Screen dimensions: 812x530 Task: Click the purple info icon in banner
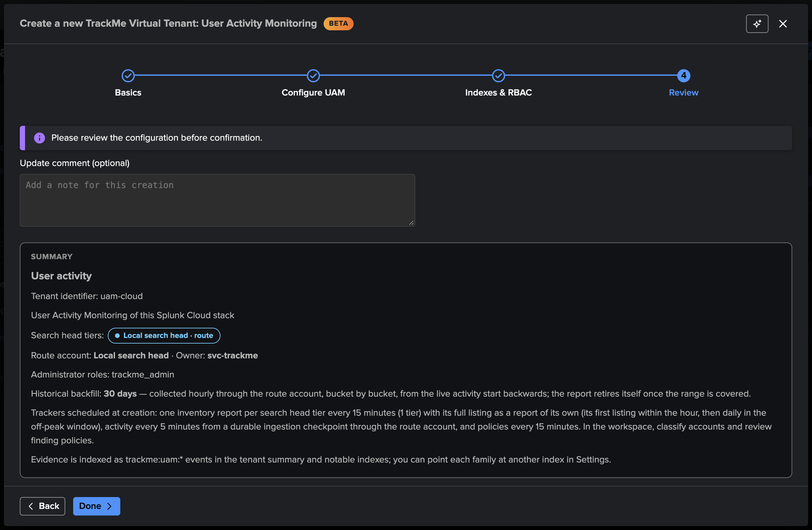39,138
